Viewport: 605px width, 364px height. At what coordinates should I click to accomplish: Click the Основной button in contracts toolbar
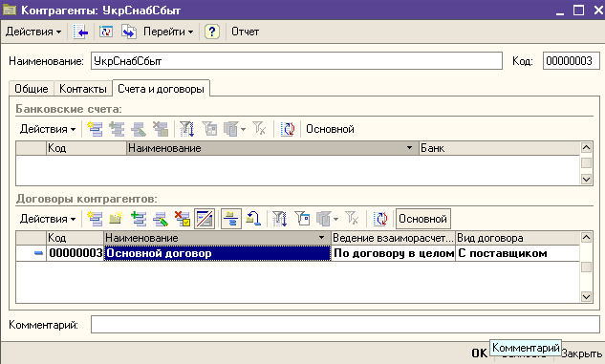422,219
